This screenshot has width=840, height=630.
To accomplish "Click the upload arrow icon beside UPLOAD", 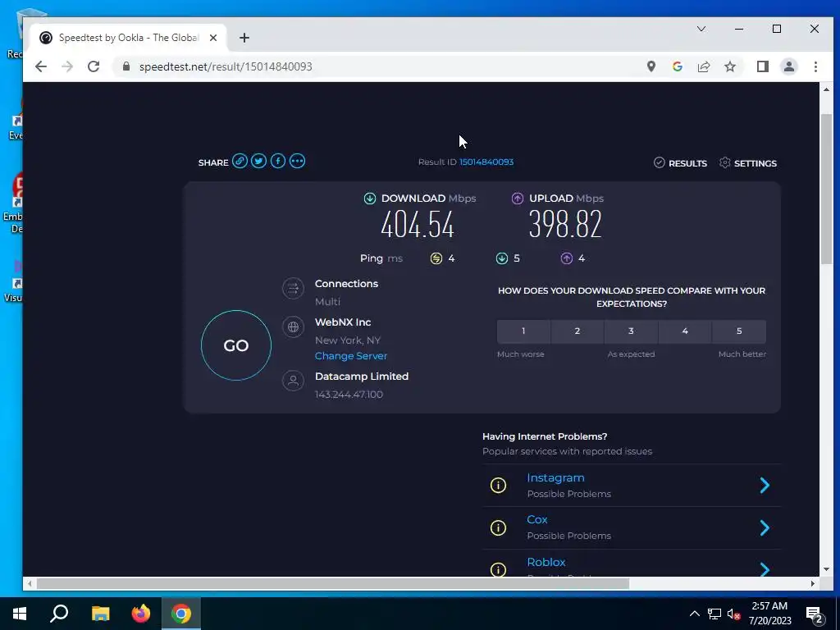I will point(517,199).
